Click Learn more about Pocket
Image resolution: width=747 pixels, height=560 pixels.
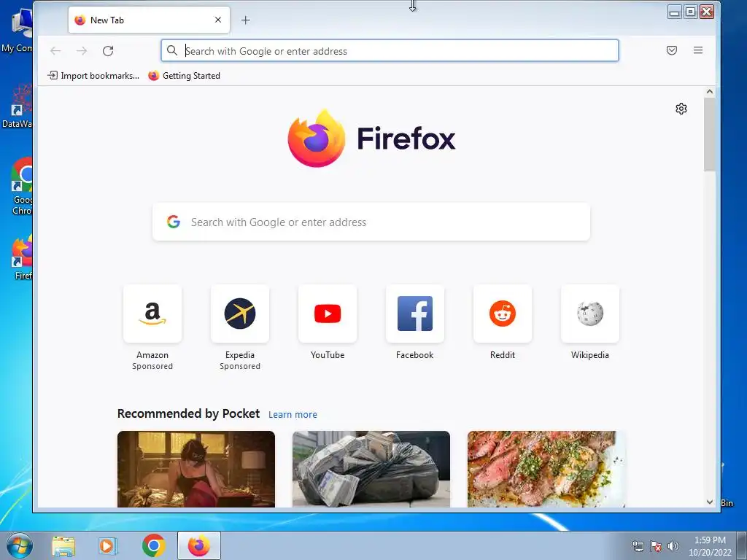click(x=293, y=415)
